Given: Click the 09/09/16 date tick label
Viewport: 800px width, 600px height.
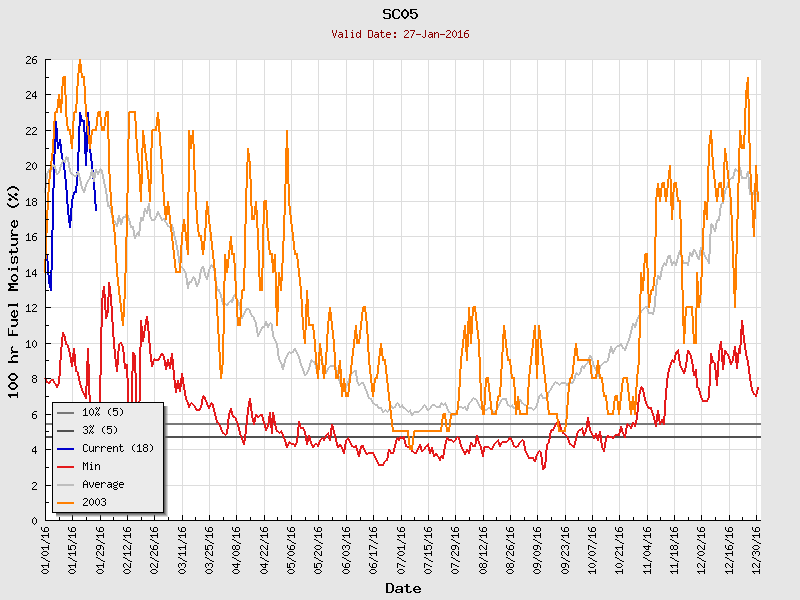Looking at the screenshot, I should coord(538,546).
